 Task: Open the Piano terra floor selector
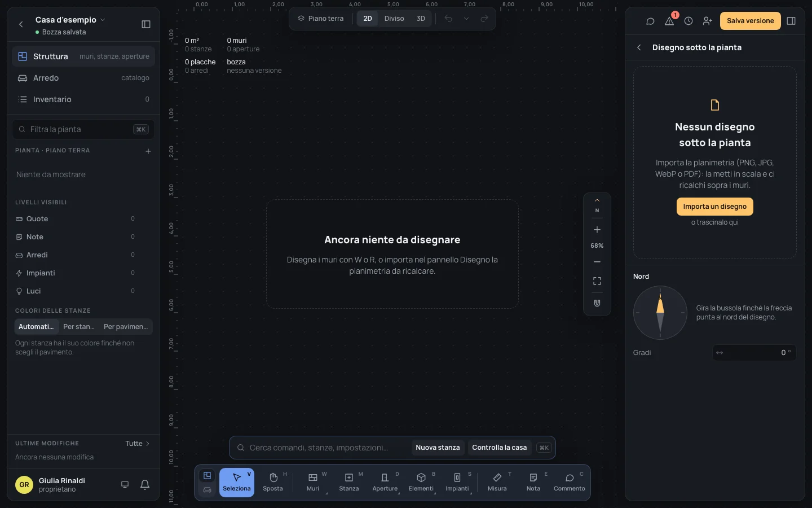click(x=321, y=19)
